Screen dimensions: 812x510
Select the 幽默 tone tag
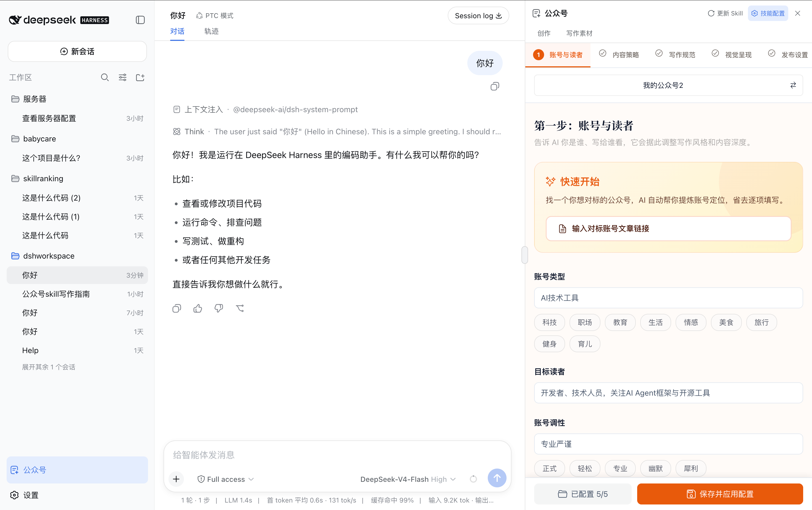pyautogui.click(x=655, y=469)
